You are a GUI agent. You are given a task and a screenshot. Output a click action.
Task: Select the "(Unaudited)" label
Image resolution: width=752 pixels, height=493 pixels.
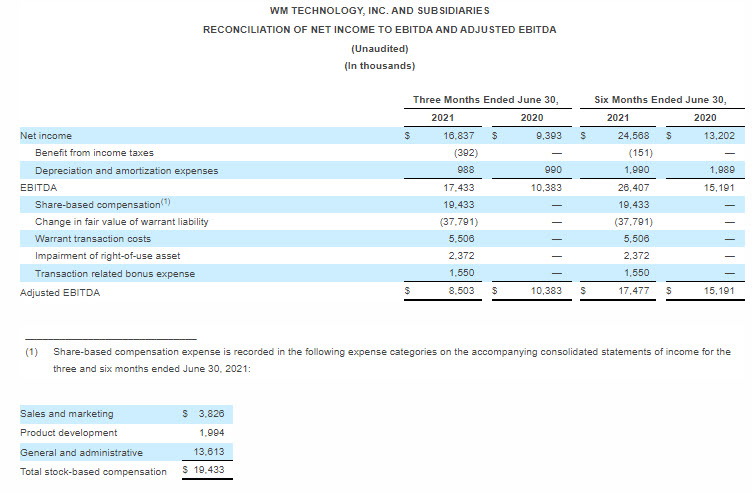point(379,48)
